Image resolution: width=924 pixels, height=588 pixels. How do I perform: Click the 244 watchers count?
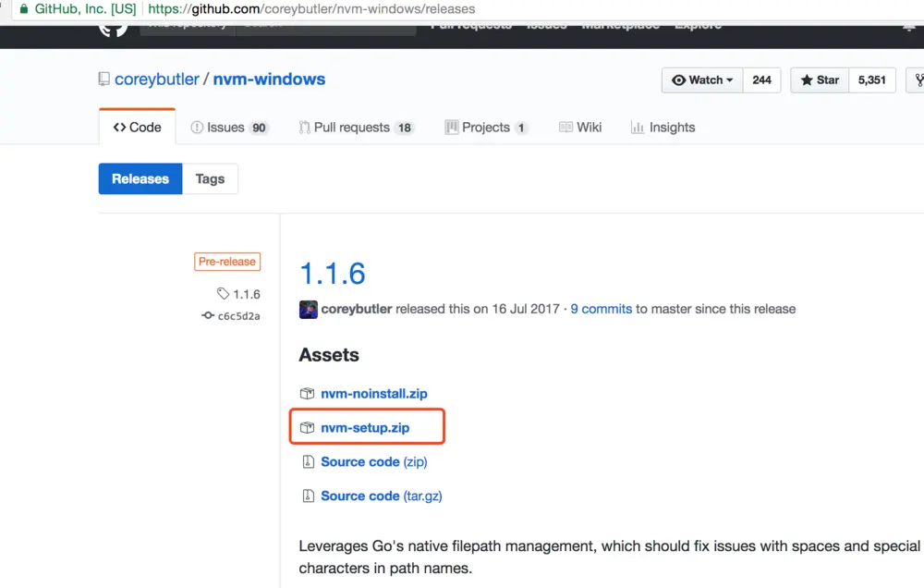[x=761, y=80]
